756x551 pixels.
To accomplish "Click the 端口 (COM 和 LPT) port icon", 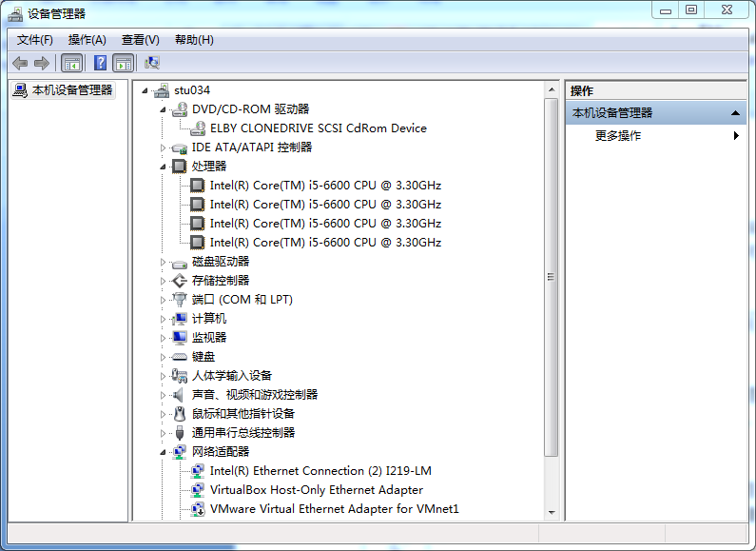I will pyautogui.click(x=180, y=300).
